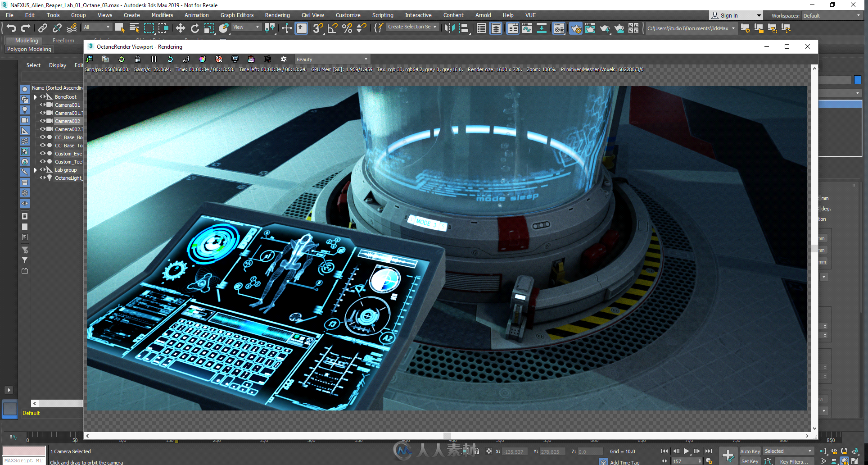Play the animation

click(686, 451)
